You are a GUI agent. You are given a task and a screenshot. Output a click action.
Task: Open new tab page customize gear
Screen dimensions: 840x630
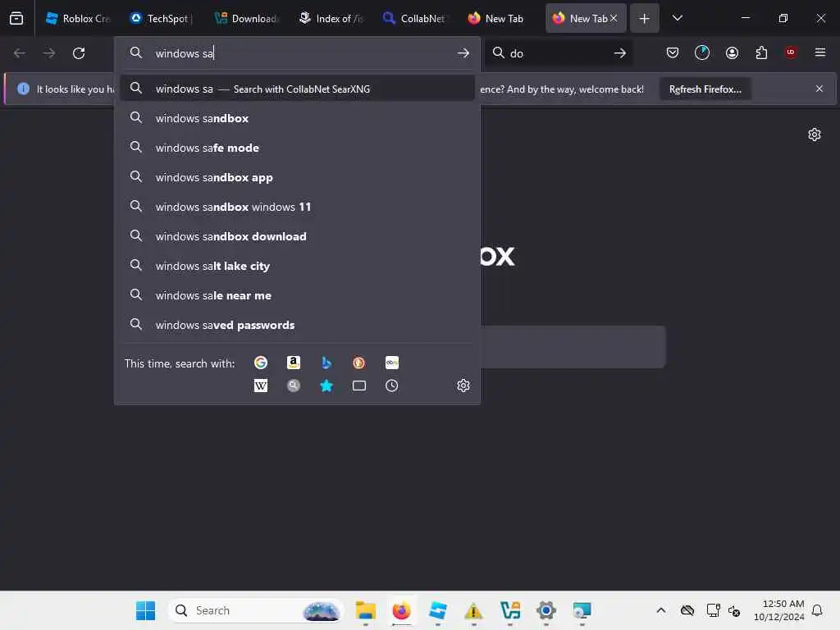(x=815, y=135)
